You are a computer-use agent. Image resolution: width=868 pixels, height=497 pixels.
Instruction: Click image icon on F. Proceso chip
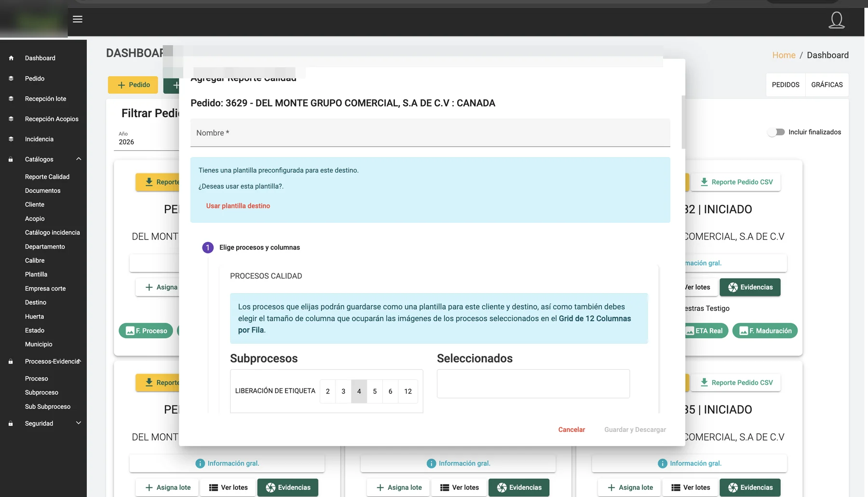(130, 331)
